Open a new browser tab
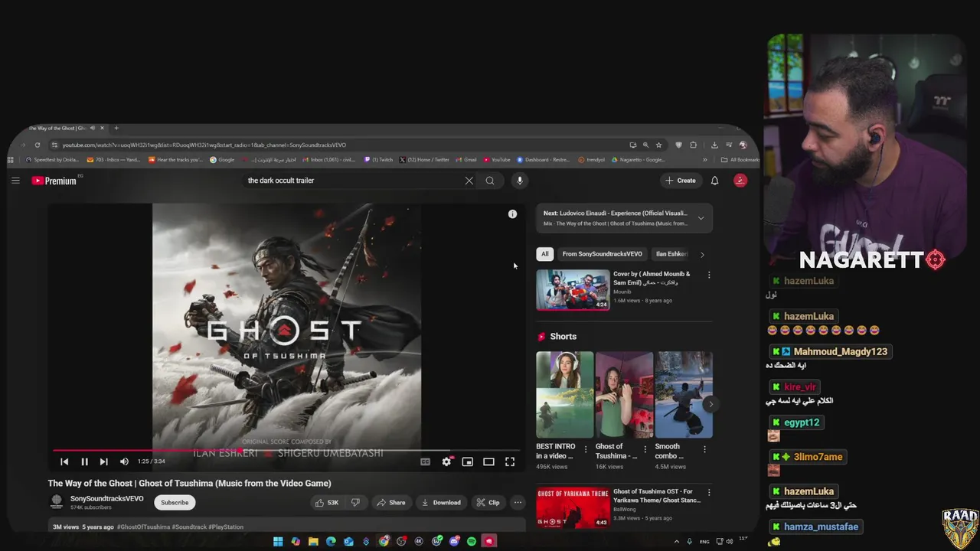 (116, 128)
